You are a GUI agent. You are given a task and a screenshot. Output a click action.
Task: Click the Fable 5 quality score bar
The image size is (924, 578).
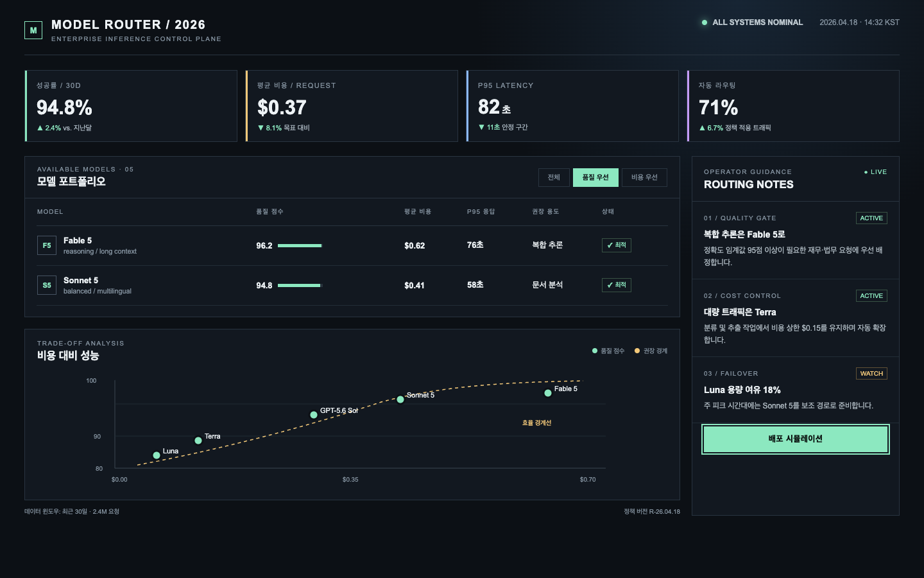(300, 245)
